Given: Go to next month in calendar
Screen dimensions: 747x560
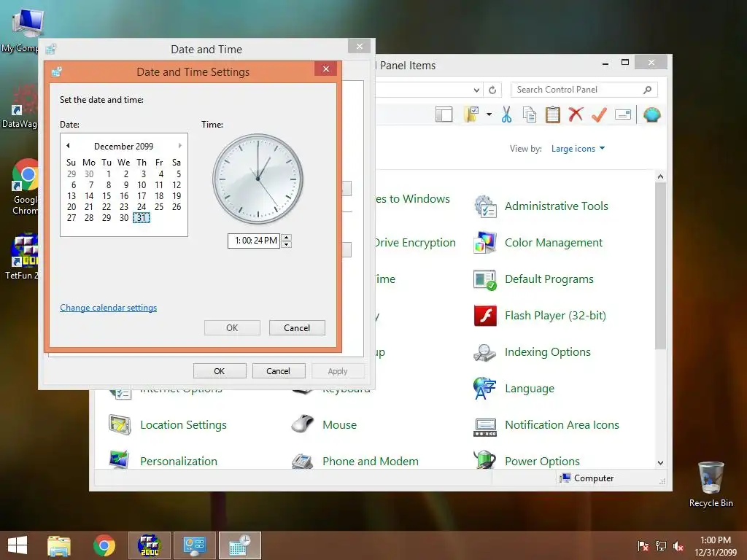Looking at the screenshot, I should 179,146.
